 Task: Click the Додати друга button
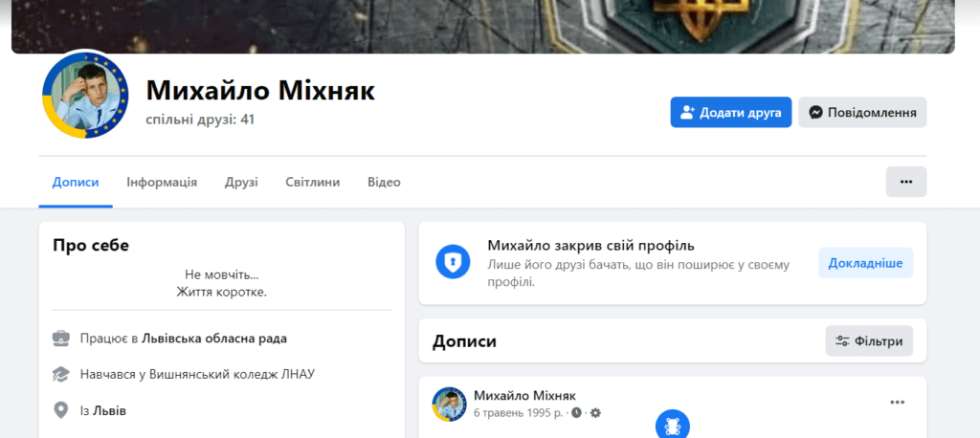tap(730, 113)
